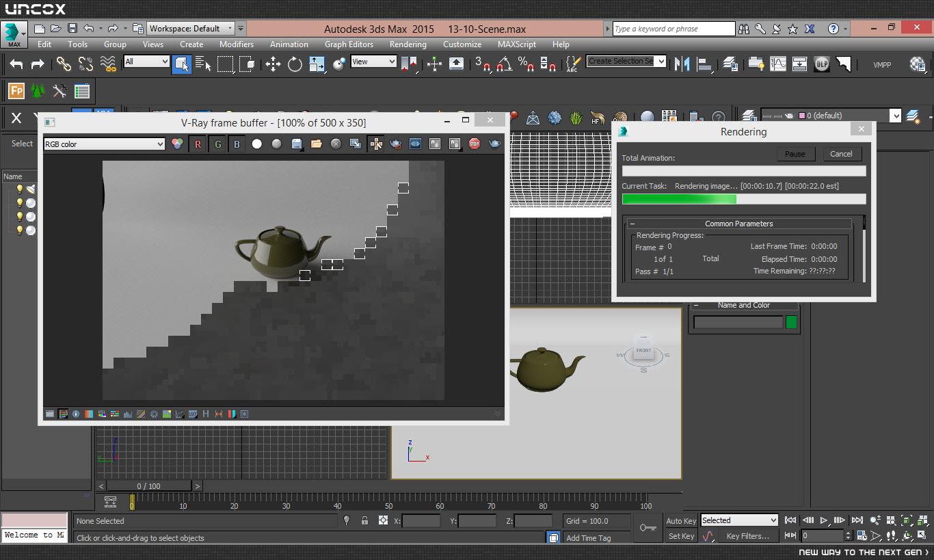The width and height of the screenshot is (934, 560).
Task: Choose the Select Object tool
Action: pyautogui.click(x=181, y=64)
